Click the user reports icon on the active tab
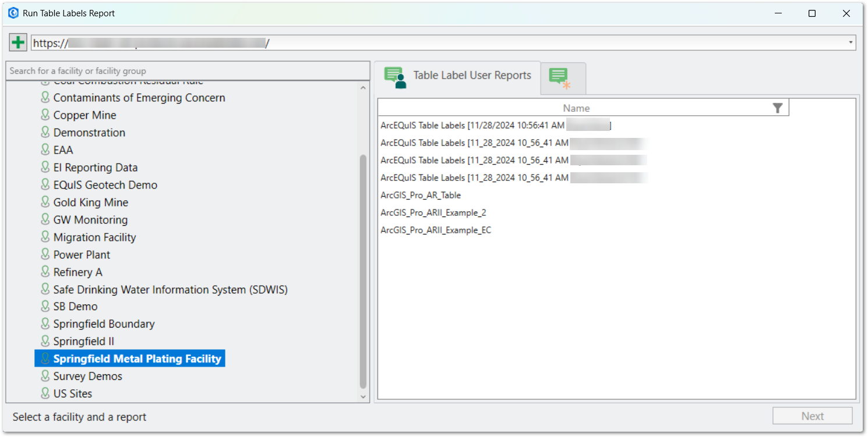Screen dimensions: 868x437 [x=394, y=76]
